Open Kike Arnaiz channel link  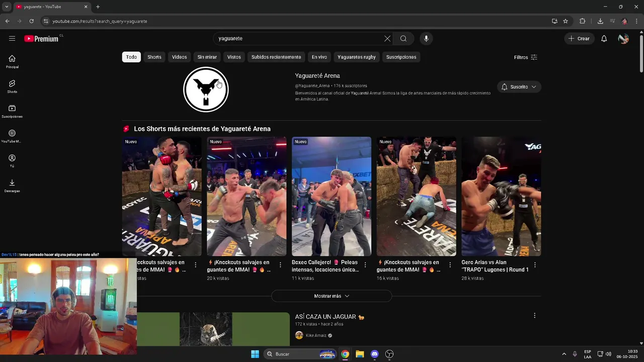point(316,335)
